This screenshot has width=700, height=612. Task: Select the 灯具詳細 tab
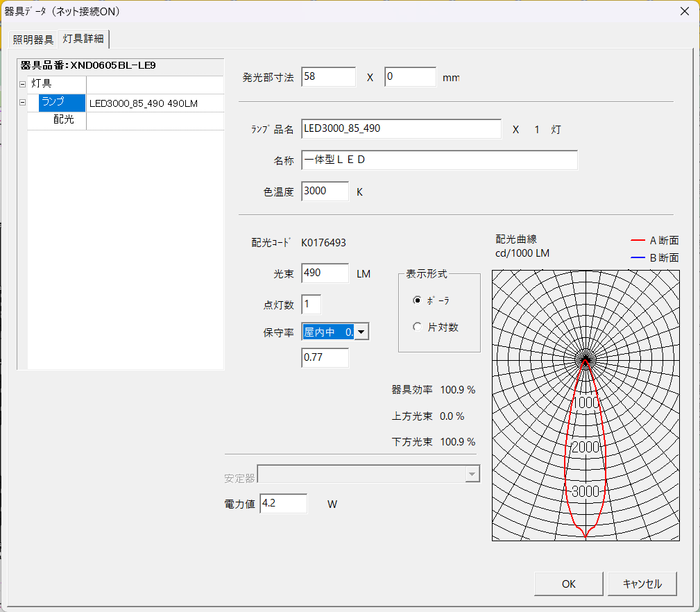pos(83,39)
